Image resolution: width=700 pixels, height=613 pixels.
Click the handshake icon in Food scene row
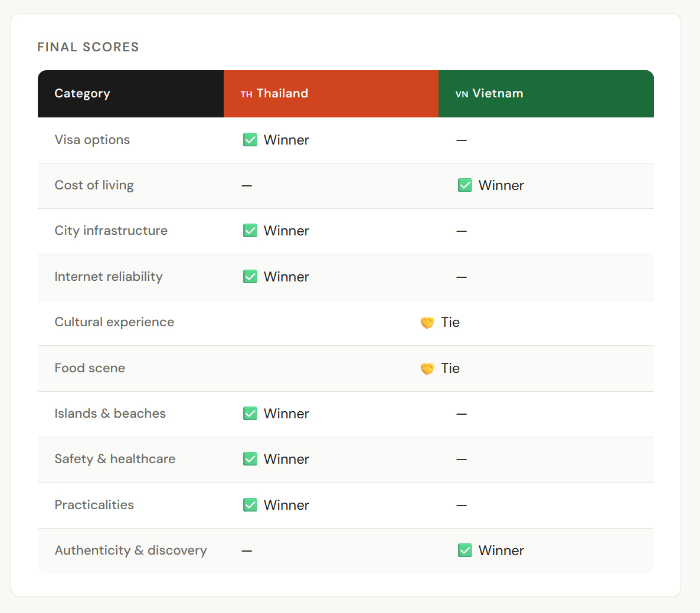tap(427, 369)
